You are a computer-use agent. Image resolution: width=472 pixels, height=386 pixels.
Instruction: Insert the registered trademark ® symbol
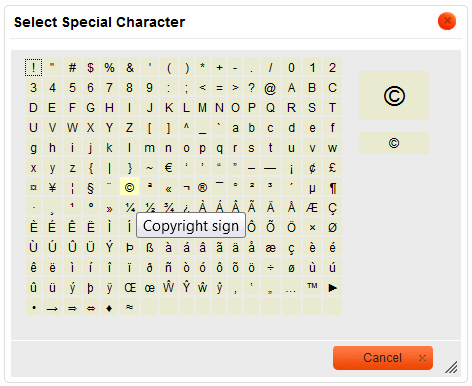point(202,188)
